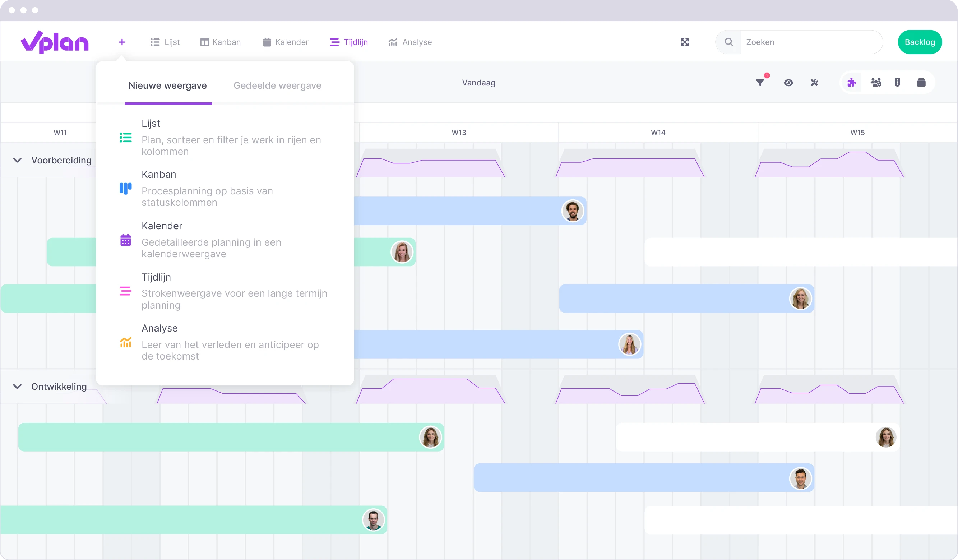Open the Lijst view in top navigation
Screen dimensions: 958x560
point(165,42)
